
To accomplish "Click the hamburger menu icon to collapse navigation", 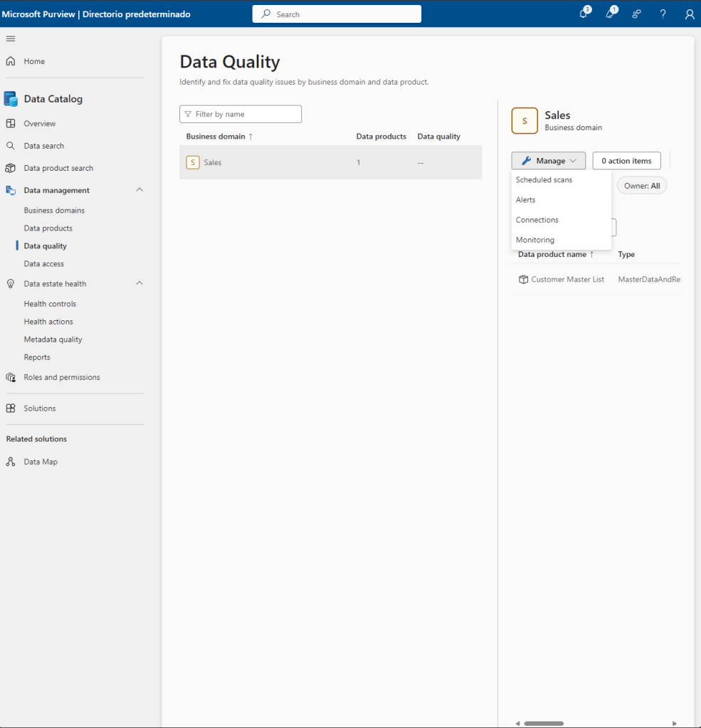I will [x=11, y=38].
